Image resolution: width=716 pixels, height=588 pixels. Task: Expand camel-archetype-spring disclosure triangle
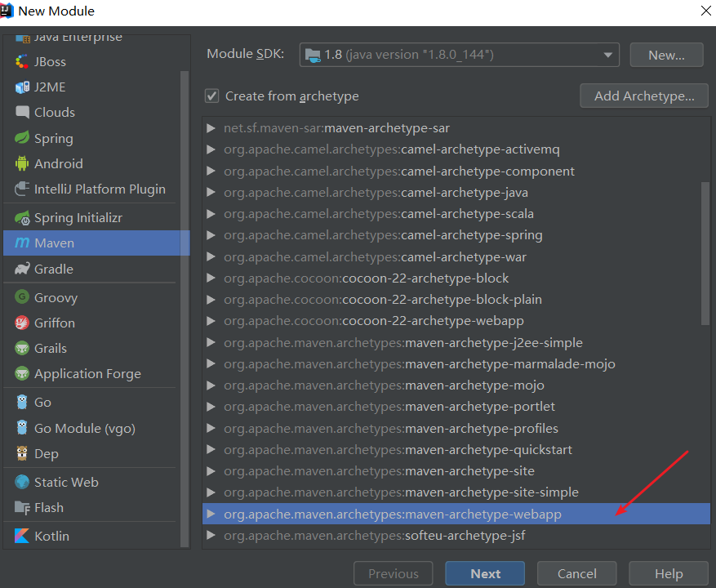[211, 235]
